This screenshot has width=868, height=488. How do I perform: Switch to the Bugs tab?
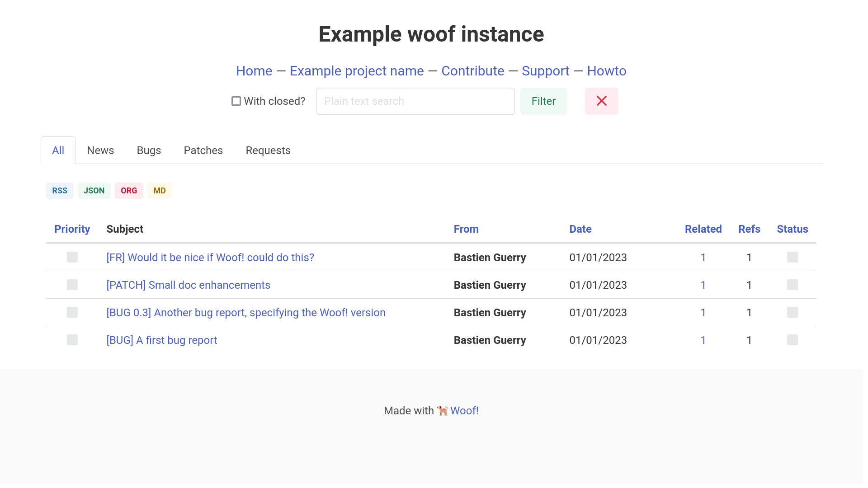click(149, 150)
